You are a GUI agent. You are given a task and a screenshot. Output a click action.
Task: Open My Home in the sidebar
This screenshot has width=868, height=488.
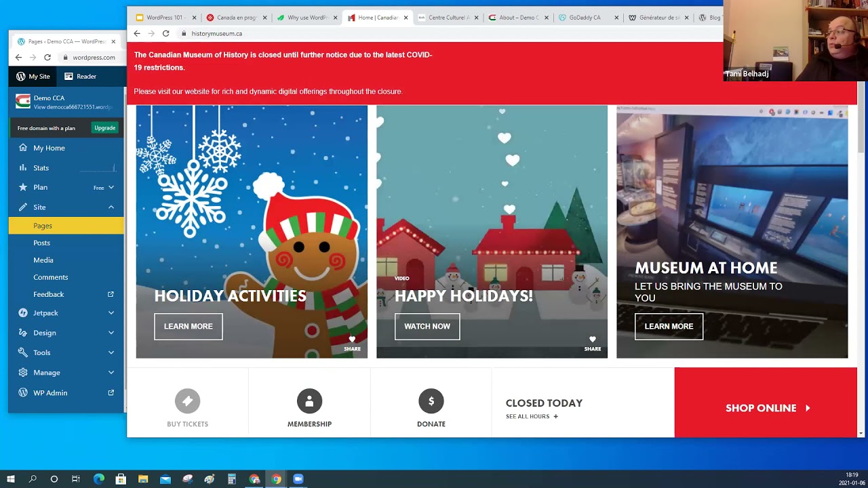(x=49, y=148)
